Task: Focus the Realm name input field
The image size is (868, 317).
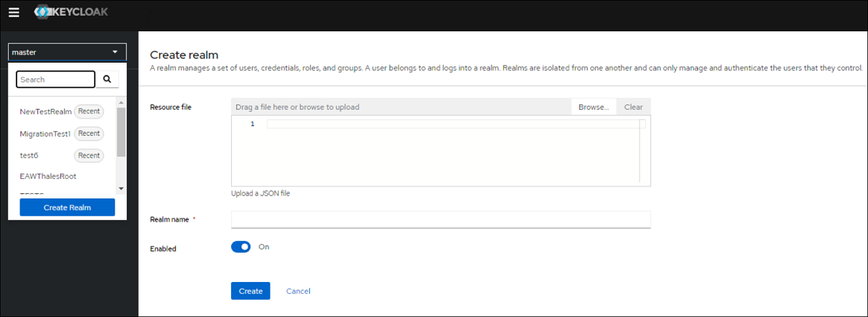Action: coord(440,219)
